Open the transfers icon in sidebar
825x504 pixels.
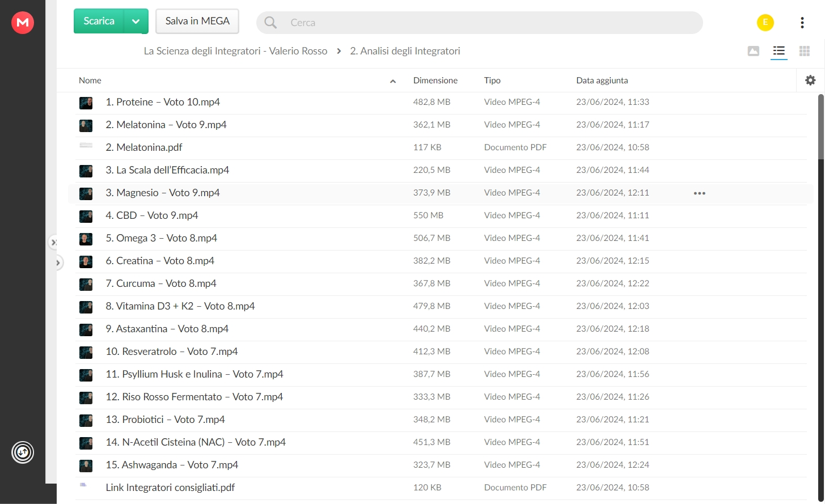tap(23, 452)
